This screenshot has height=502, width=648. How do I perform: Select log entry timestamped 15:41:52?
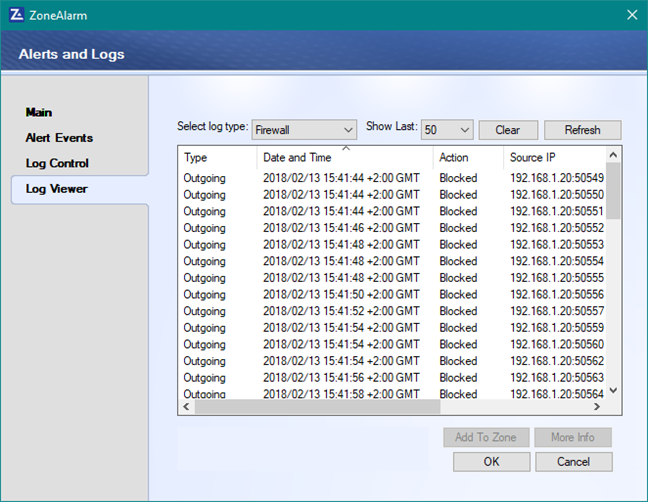tap(393, 311)
